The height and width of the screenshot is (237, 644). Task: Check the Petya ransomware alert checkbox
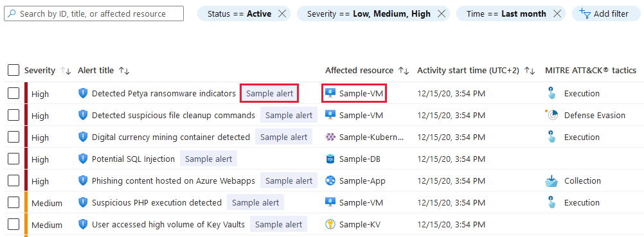(x=13, y=93)
